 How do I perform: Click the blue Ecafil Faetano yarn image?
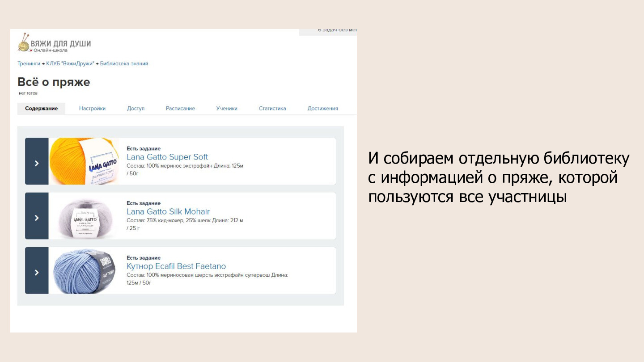tap(84, 270)
